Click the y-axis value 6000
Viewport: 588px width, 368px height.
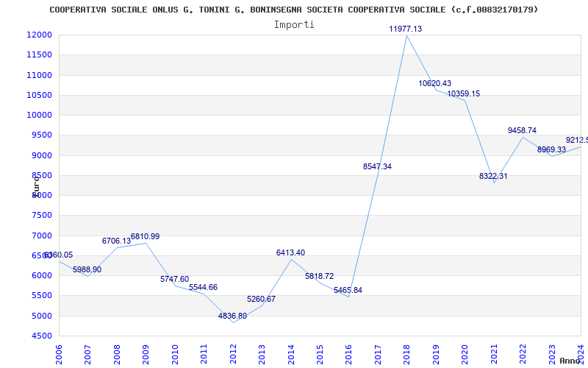click(x=41, y=275)
